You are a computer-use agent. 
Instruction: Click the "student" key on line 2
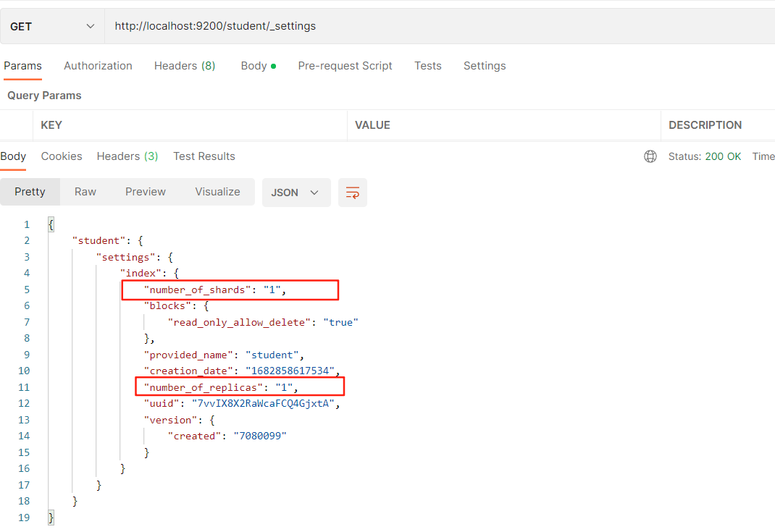coord(99,240)
